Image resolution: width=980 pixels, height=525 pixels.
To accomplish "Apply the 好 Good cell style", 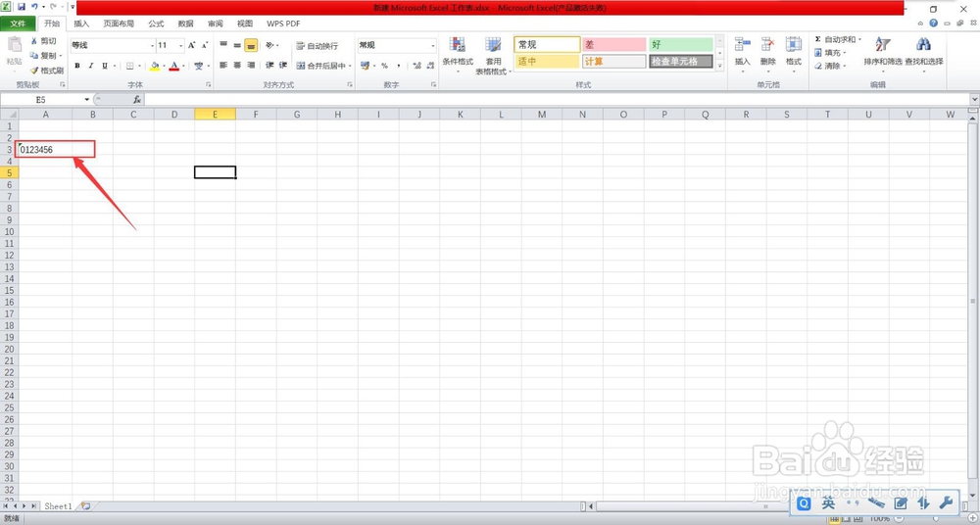I will click(x=681, y=45).
